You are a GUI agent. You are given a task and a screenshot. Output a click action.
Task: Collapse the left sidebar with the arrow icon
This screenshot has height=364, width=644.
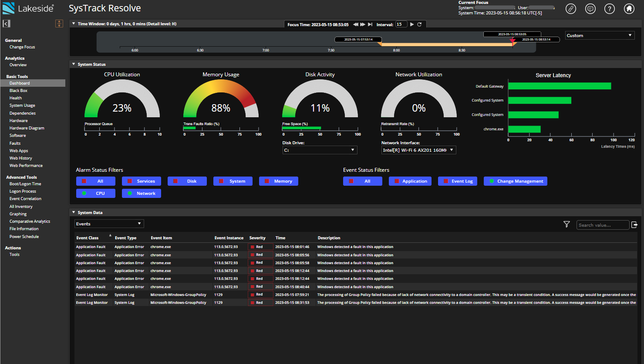coord(7,24)
